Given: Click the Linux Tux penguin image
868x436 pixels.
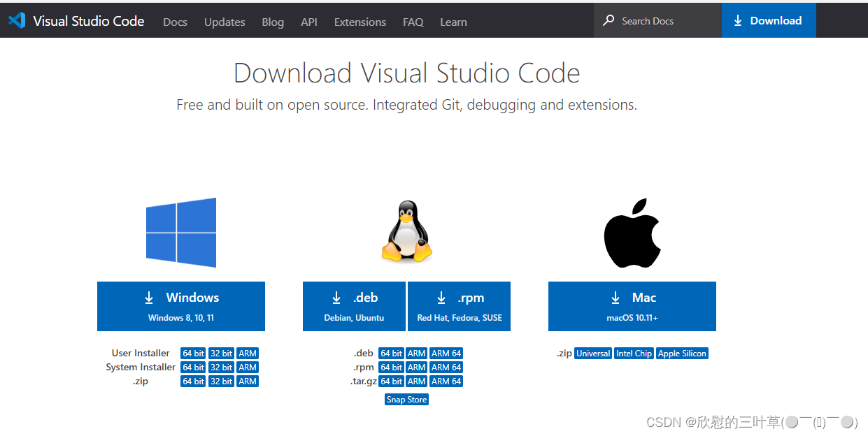Looking at the screenshot, I should click(406, 231).
